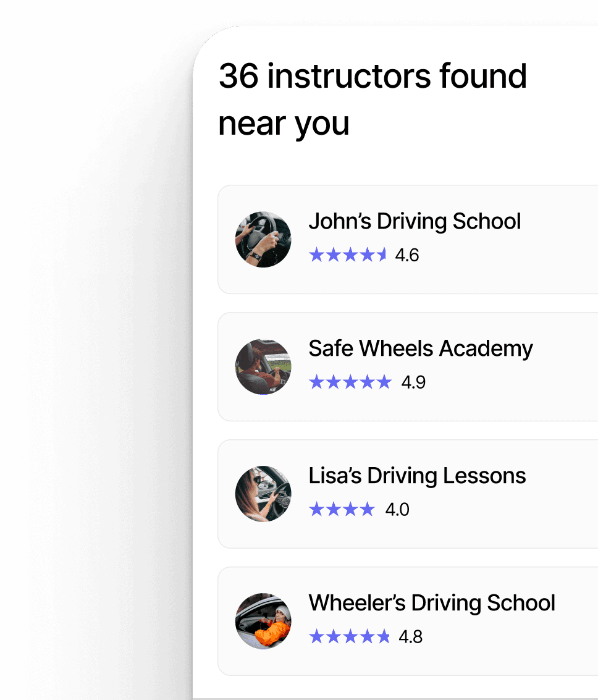Open John's Driving School profile photo
Image resolution: width=598 pixels, height=700 pixels.
point(263,239)
